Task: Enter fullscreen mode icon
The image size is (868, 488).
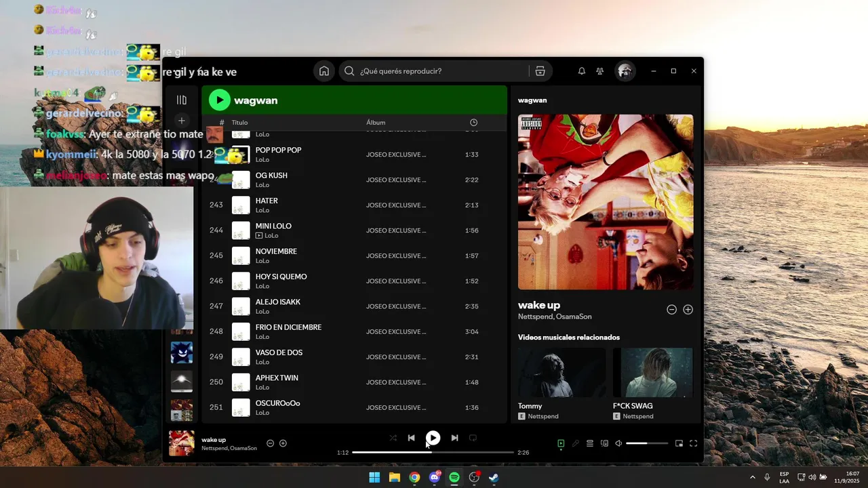Action: coord(693,443)
